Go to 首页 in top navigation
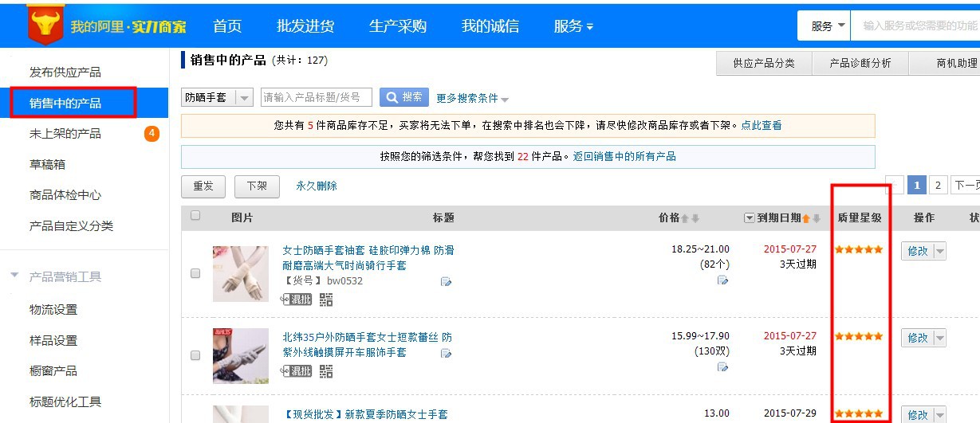 tap(227, 26)
